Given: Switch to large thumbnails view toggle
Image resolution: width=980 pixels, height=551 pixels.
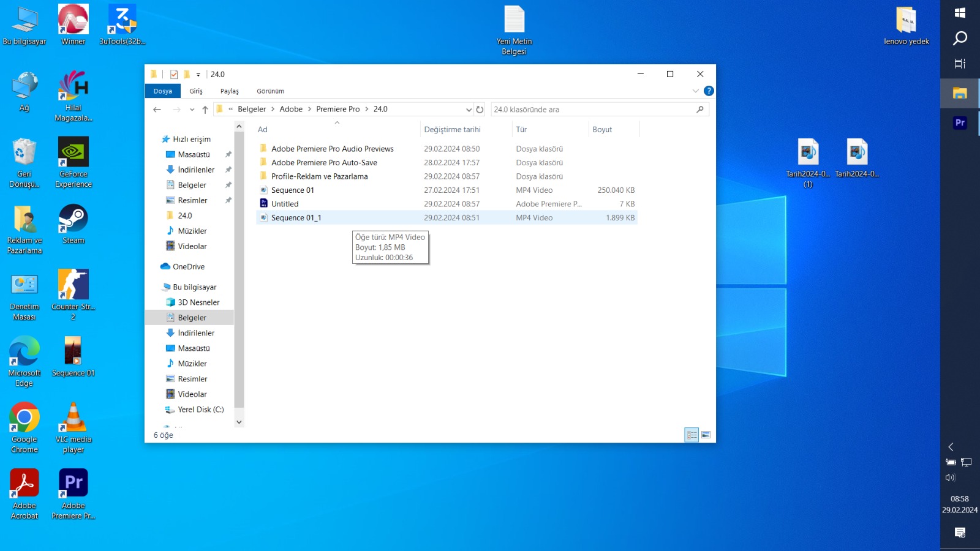Looking at the screenshot, I should tap(706, 435).
